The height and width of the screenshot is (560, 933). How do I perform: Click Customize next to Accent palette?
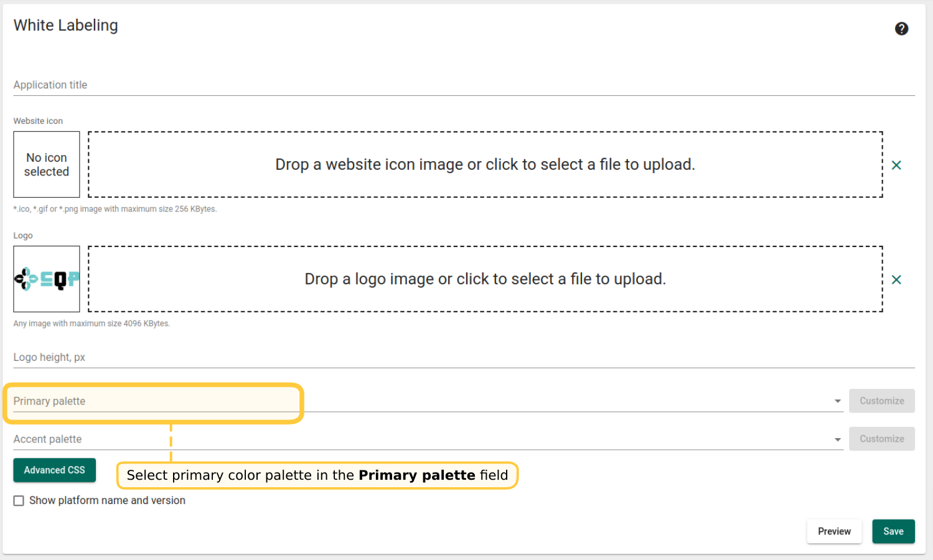[x=881, y=439]
